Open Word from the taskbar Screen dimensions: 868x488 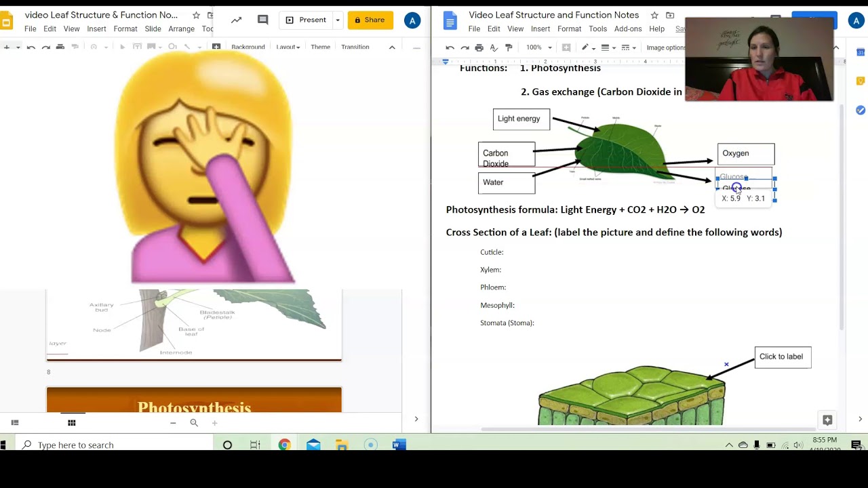[x=399, y=445]
